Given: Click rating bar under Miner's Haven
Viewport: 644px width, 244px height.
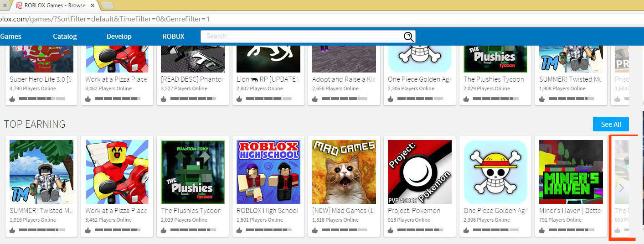Looking at the screenshot, I should coord(572,230).
